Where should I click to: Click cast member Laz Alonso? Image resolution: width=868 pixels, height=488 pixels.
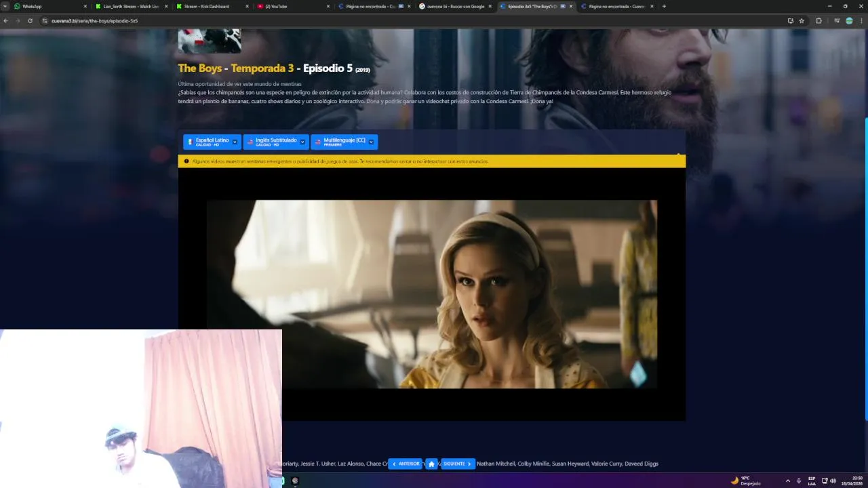click(349, 464)
